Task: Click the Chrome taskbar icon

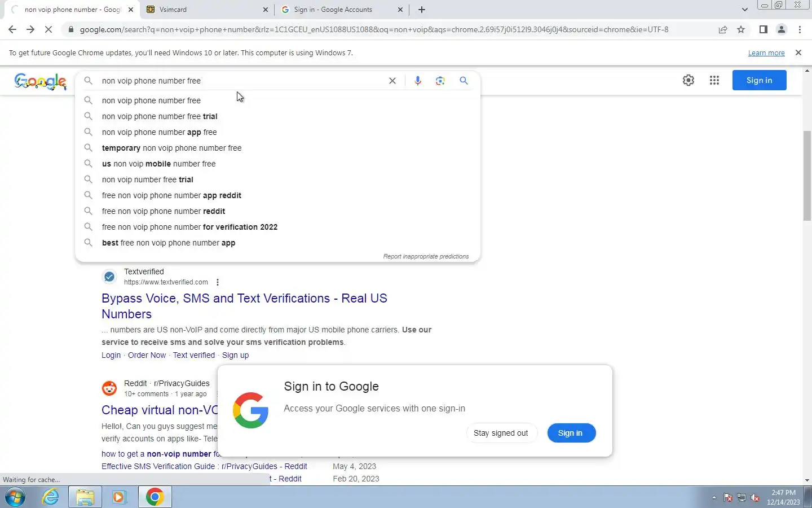Action: [x=155, y=497]
